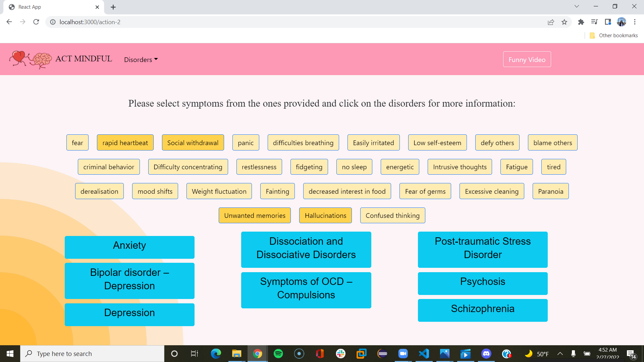Open a new browser tab

(113, 7)
